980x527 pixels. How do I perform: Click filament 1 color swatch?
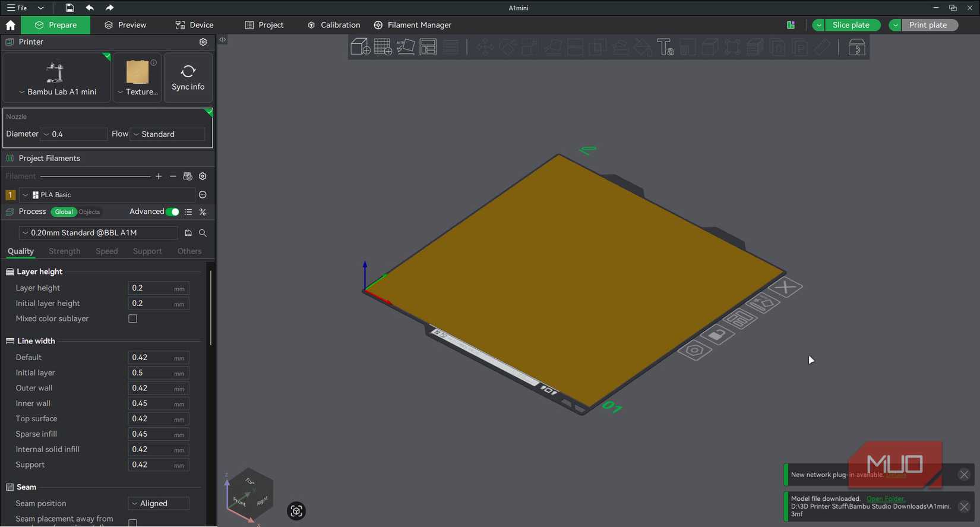[10, 195]
